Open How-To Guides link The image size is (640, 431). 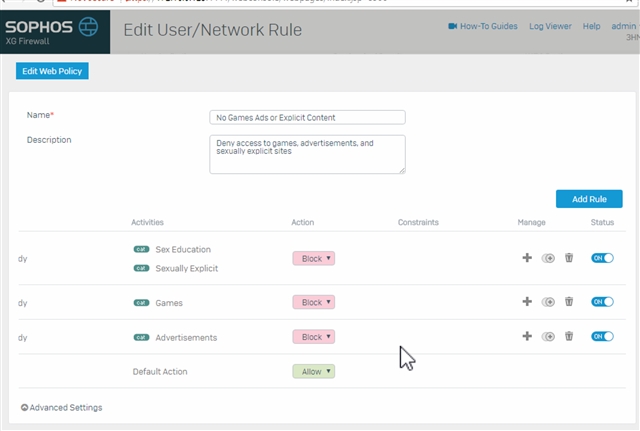click(x=489, y=26)
